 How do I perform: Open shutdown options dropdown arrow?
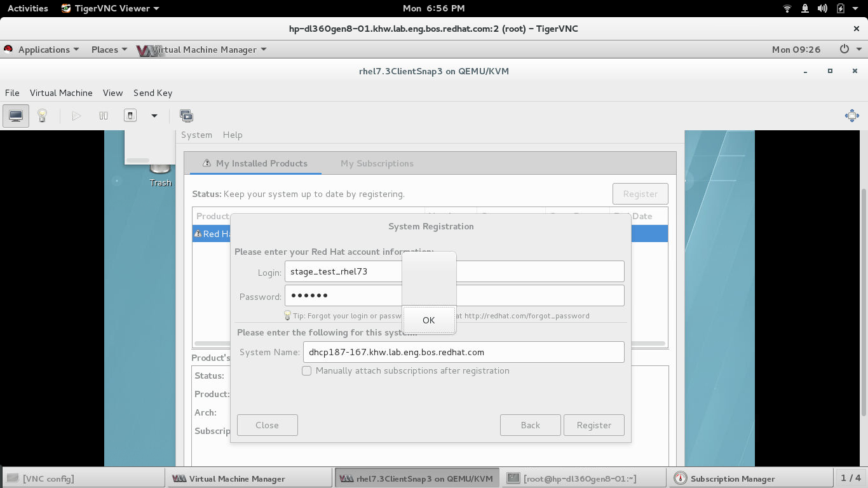click(154, 116)
